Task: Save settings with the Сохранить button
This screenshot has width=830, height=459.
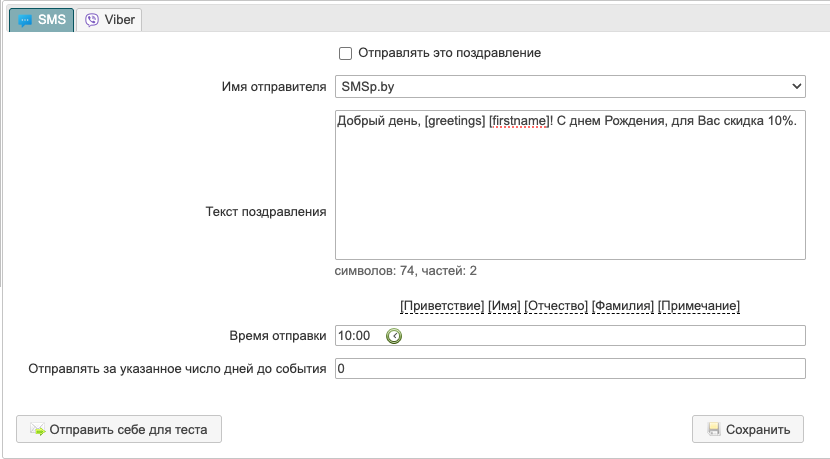Action: (747, 430)
